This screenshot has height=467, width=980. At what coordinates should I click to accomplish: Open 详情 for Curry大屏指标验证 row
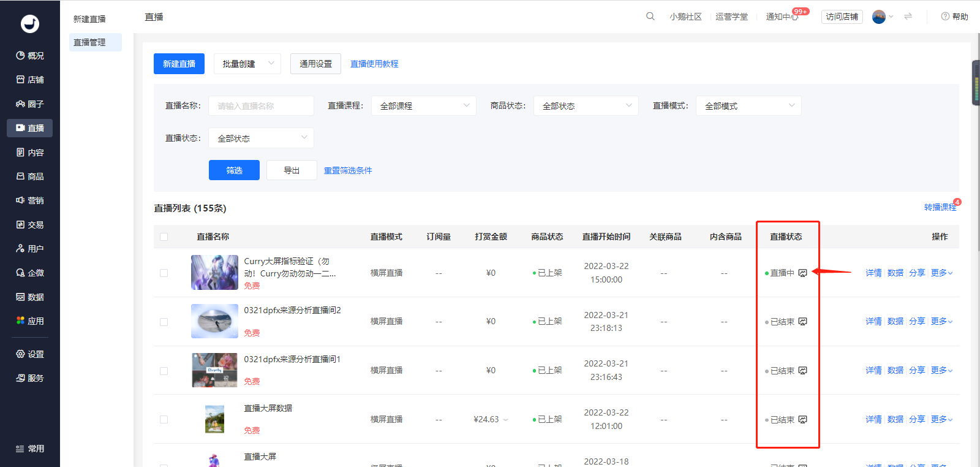tap(873, 273)
